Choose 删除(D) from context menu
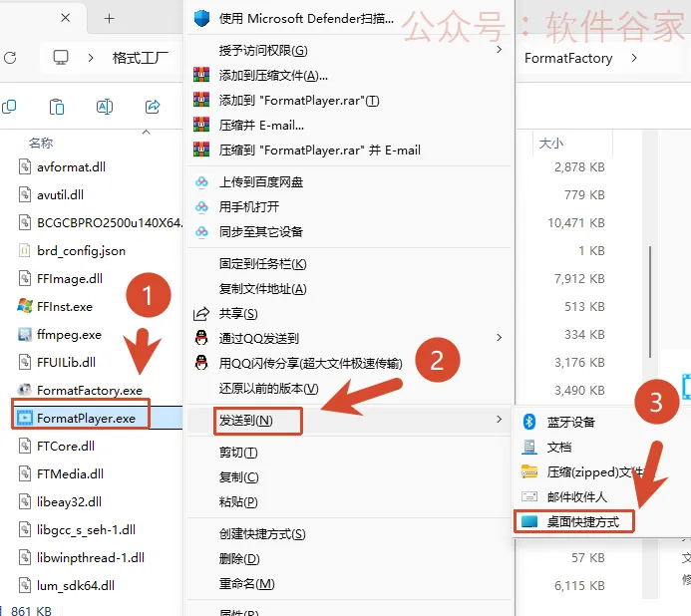 pyautogui.click(x=349, y=559)
